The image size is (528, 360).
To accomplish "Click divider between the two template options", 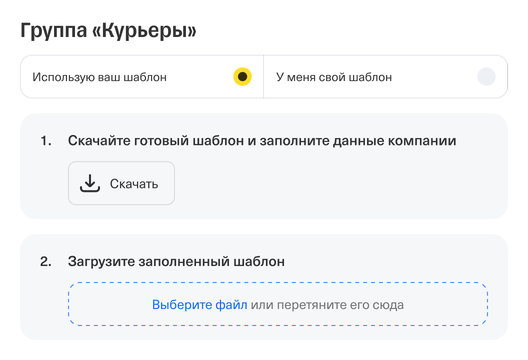I will [264, 77].
